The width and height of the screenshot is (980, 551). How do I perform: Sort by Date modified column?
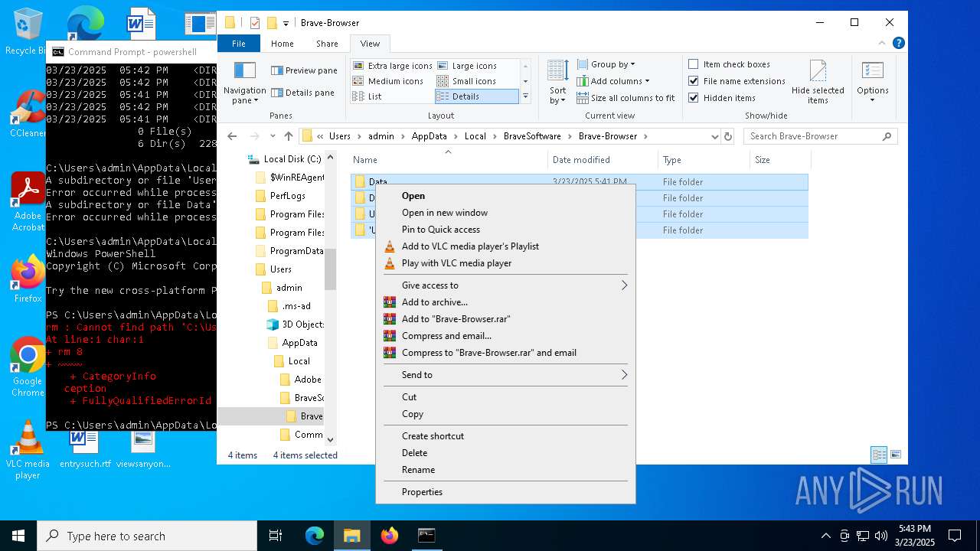pyautogui.click(x=603, y=160)
